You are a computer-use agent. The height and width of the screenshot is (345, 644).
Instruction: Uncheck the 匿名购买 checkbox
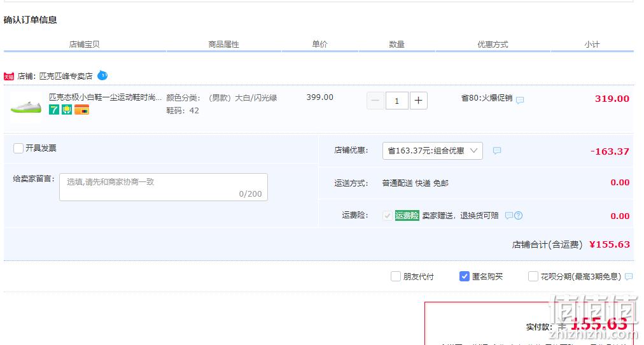464,276
